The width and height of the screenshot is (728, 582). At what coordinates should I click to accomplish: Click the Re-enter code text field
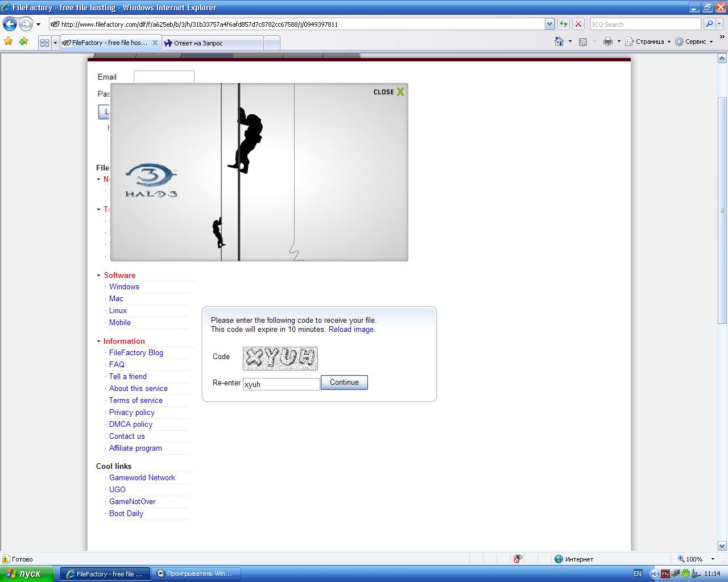[281, 384]
